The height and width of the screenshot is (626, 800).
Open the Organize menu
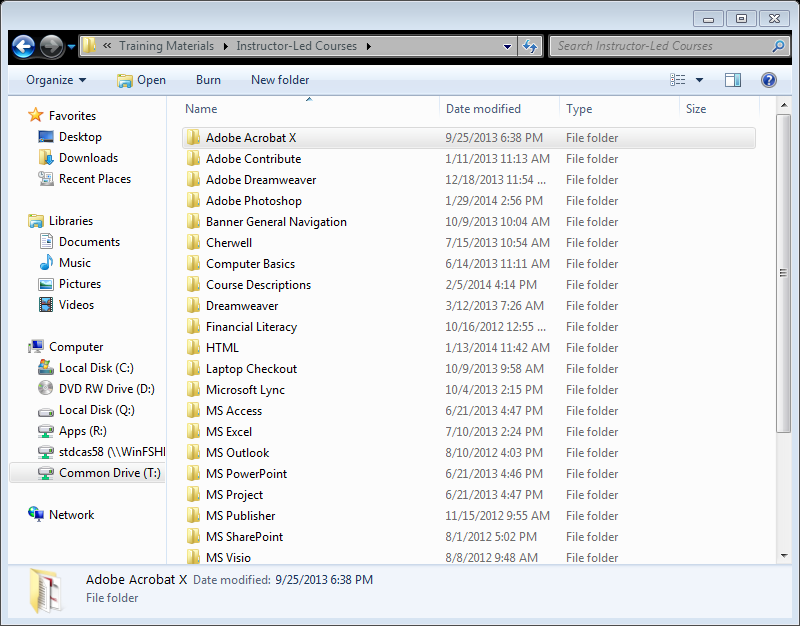(56, 80)
